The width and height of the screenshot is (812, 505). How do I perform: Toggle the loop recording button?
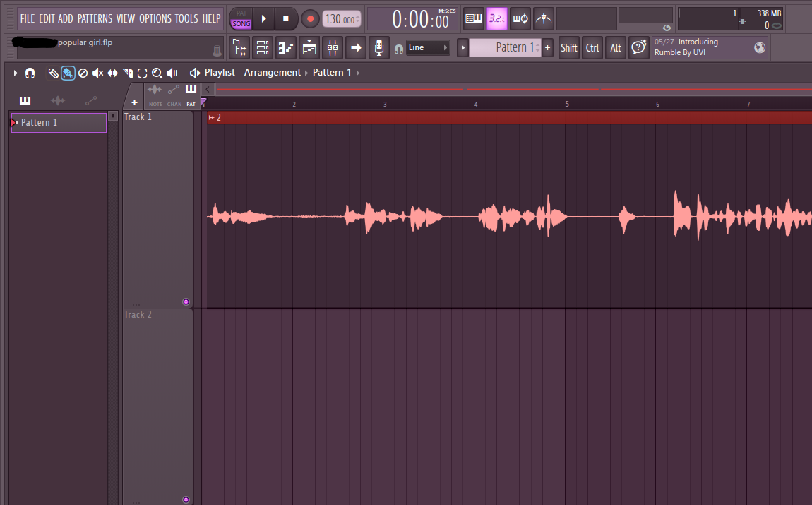[x=520, y=18]
